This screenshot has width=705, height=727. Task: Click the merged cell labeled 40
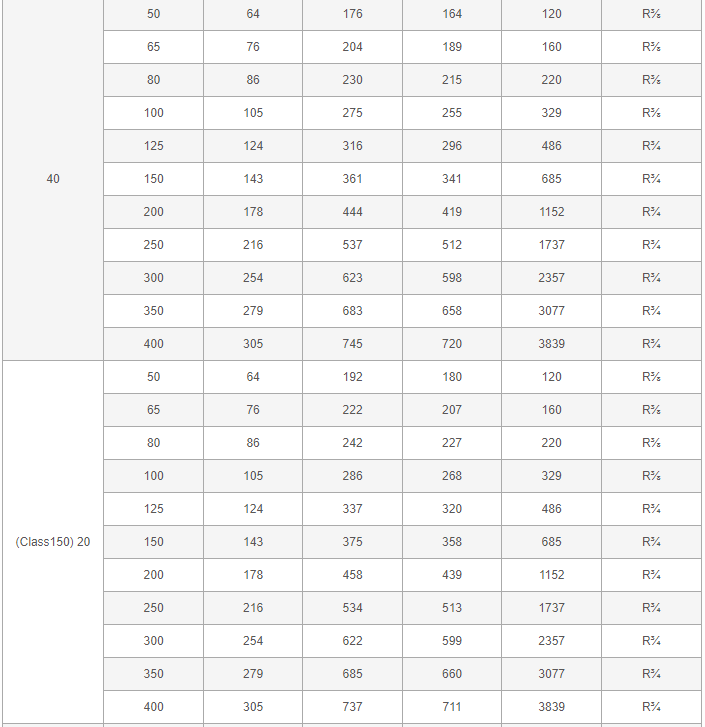point(53,179)
